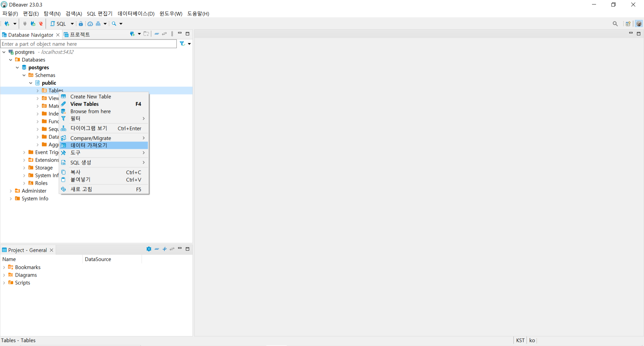This screenshot has height=346, width=644.
Task: Choose 새로 고침 in context menu
Action: point(104,189)
